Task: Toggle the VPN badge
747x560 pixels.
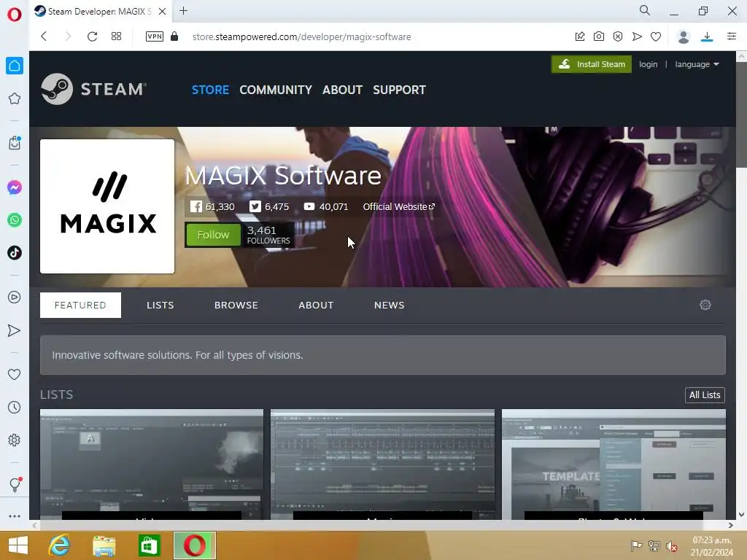Action: coord(155,36)
